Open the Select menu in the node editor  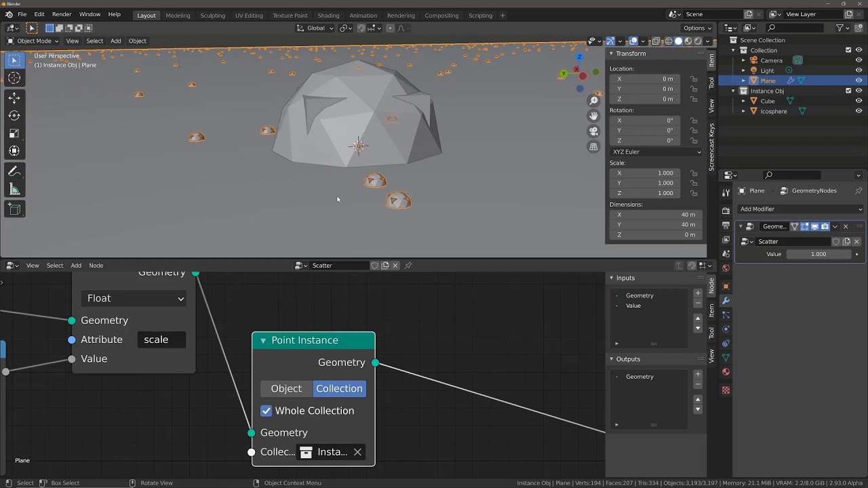(x=54, y=265)
